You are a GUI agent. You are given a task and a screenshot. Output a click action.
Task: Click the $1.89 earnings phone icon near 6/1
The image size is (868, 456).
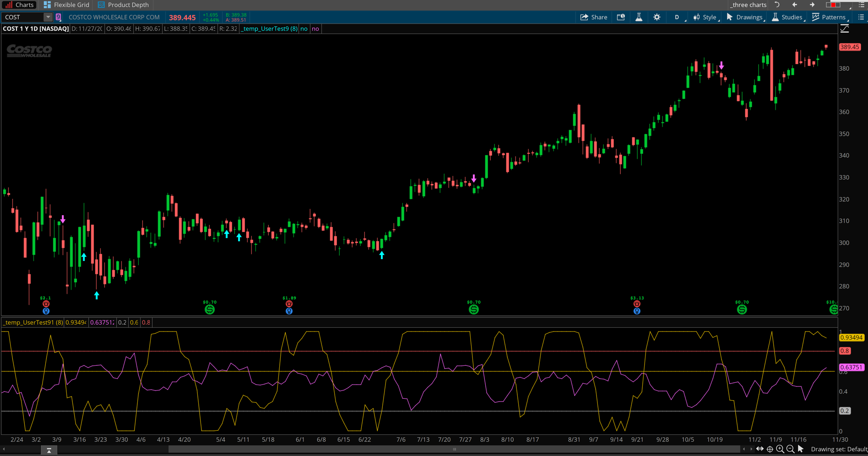(289, 304)
